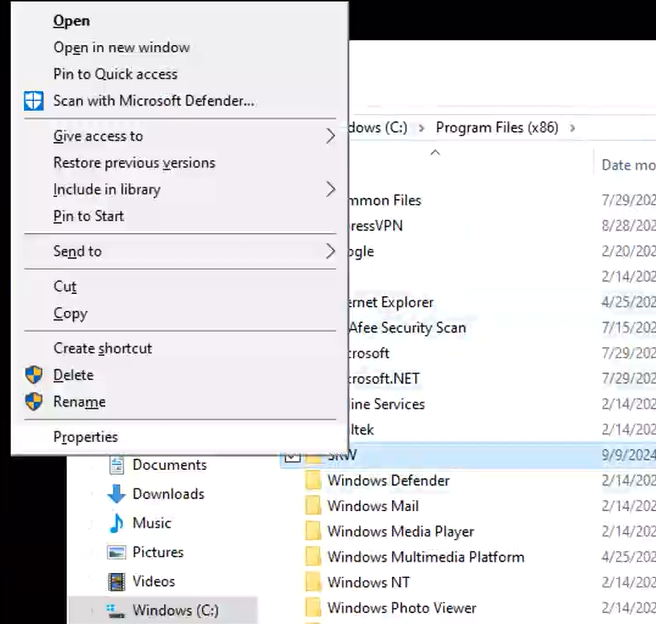Choose Open in the context menu
The height and width of the screenshot is (624, 656).
pos(72,21)
